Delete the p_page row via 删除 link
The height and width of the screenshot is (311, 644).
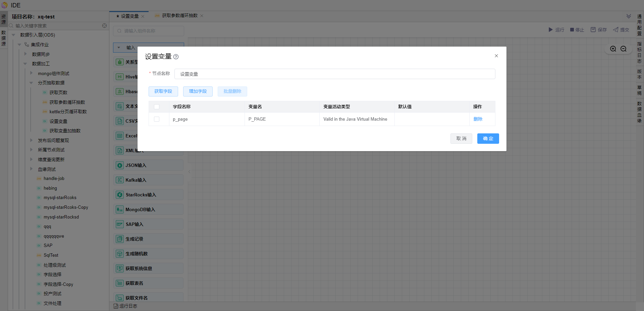(x=478, y=119)
